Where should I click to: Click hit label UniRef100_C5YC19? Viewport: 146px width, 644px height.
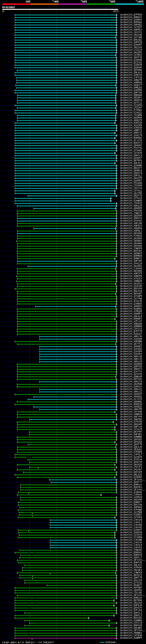point(131,623)
